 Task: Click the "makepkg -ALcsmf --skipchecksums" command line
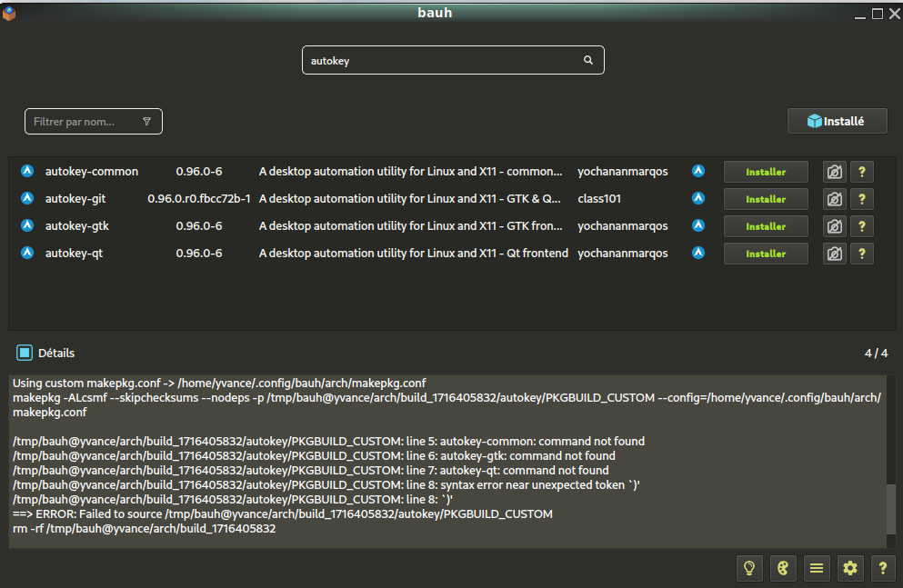point(446,404)
